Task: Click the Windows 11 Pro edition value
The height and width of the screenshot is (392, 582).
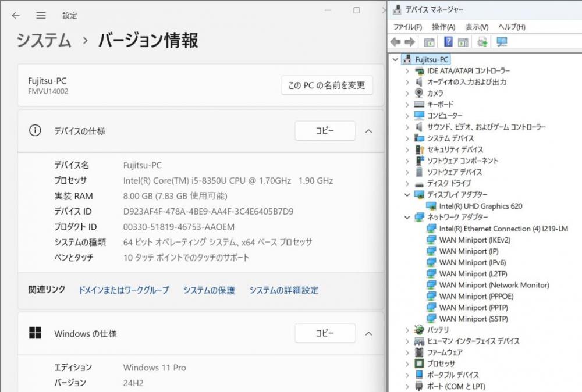Action: (x=154, y=368)
